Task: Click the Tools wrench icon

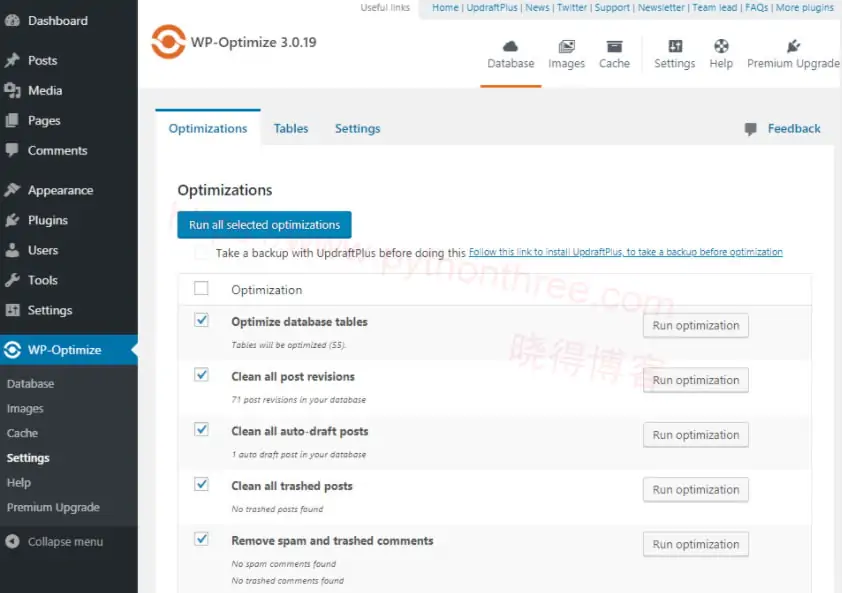Action: pos(12,280)
